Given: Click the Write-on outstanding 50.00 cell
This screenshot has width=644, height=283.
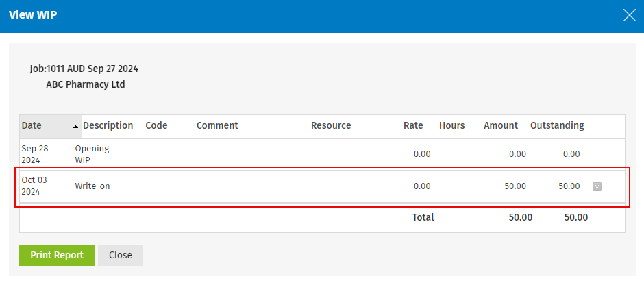Looking at the screenshot, I should [x=569, y=186].
